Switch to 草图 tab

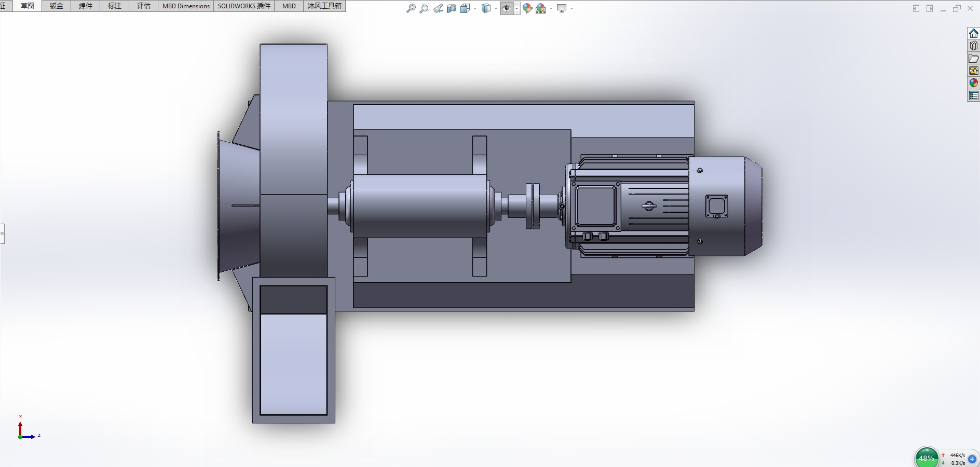28,6
